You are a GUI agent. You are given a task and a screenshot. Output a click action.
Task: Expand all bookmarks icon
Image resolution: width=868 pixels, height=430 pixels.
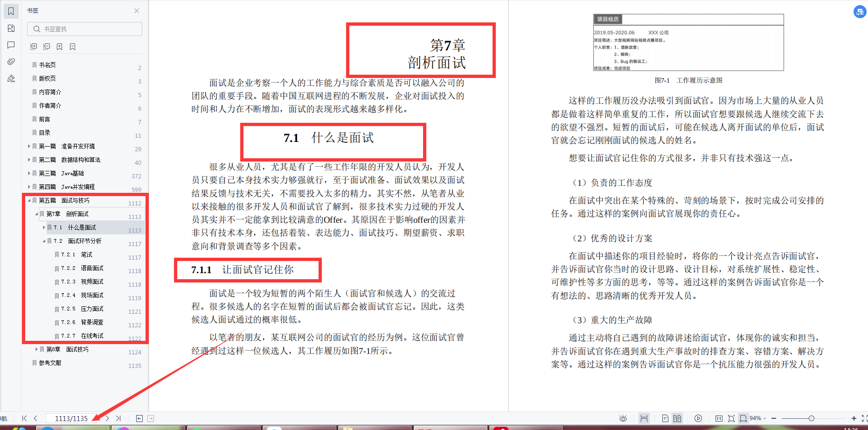point(34,47)
